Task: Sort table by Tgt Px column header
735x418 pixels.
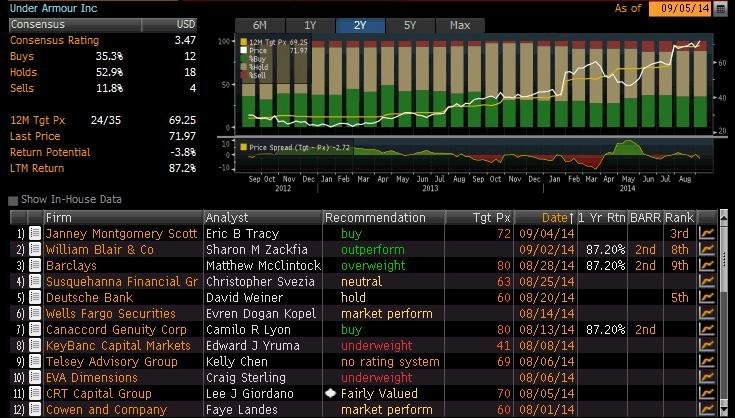Action: pyautogui.click(x=479, y=217)
